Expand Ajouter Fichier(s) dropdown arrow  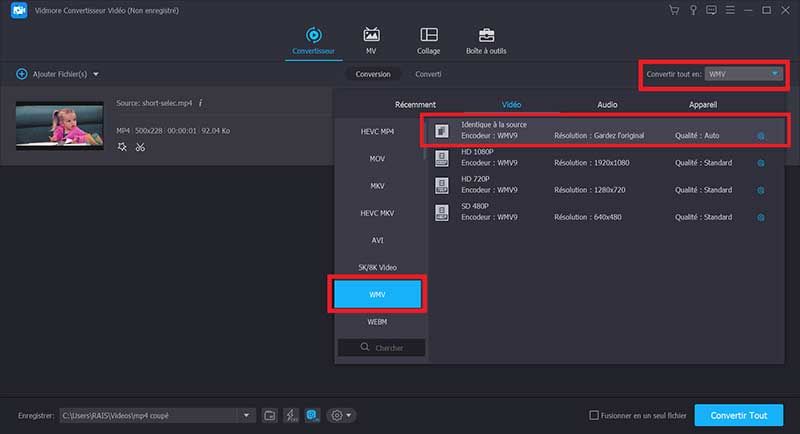(96, 74)
